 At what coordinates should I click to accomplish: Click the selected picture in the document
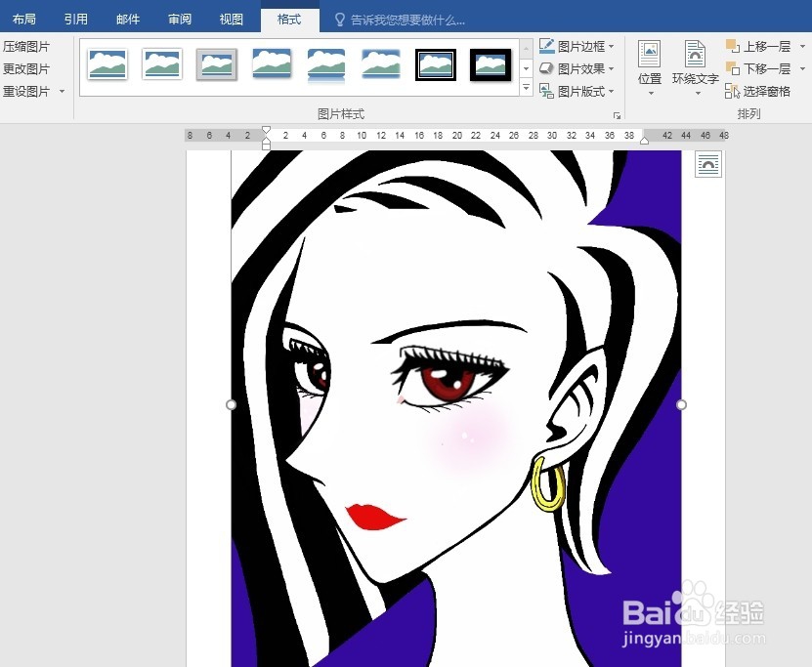coord(455,409)
